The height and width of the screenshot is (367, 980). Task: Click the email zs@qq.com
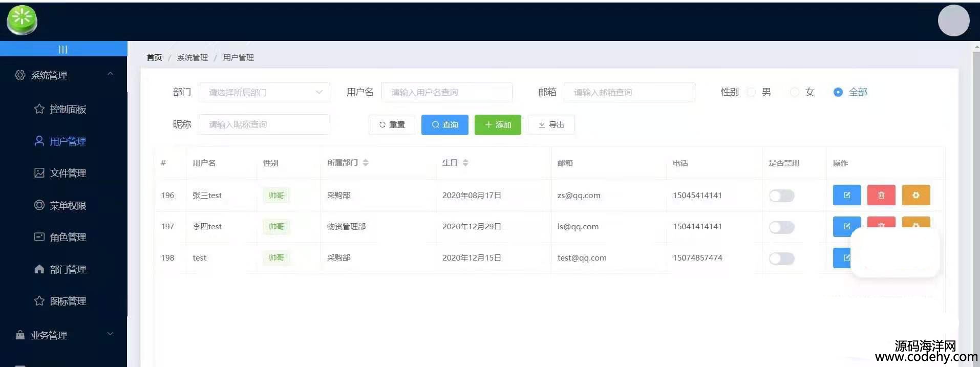(x=579, y=195)
